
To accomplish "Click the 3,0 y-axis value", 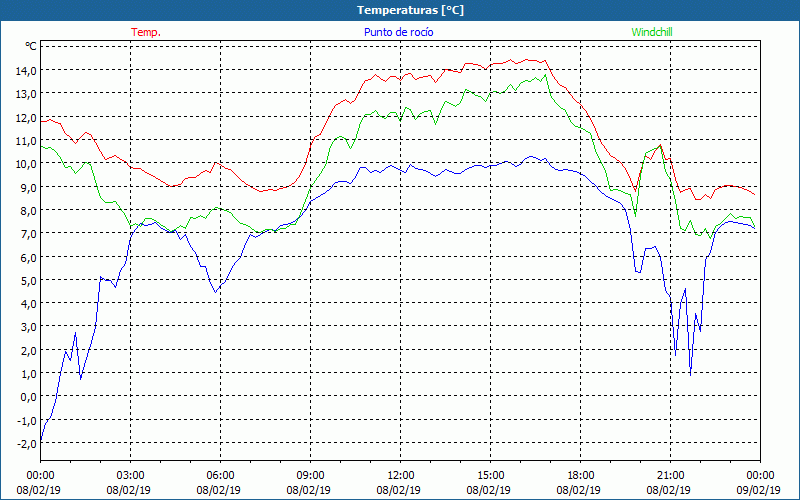I will pos(28,327).
